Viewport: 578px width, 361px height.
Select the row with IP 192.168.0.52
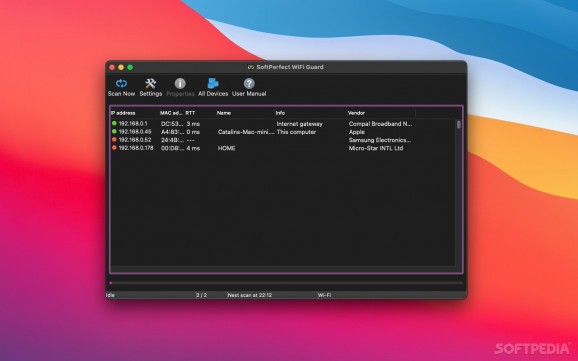(x=283, y=140)
